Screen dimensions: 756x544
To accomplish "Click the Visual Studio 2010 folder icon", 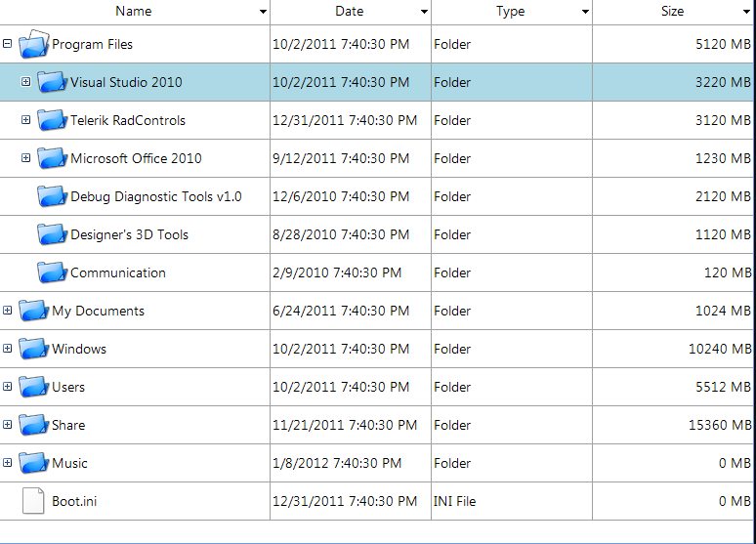I will coord(52,82).
